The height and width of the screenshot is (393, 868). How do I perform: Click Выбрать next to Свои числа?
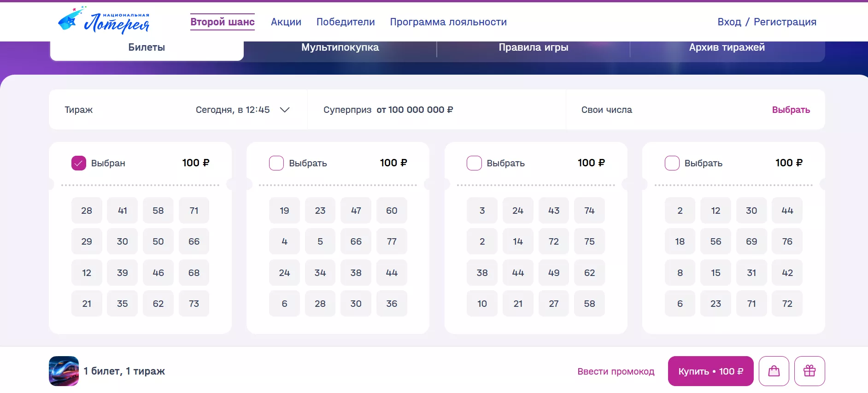[791, 110]
